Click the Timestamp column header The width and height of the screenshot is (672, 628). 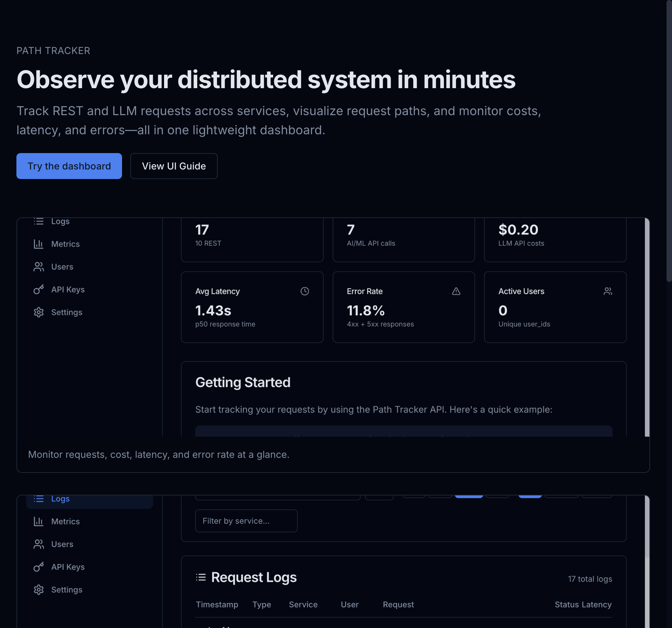(217, 604)
